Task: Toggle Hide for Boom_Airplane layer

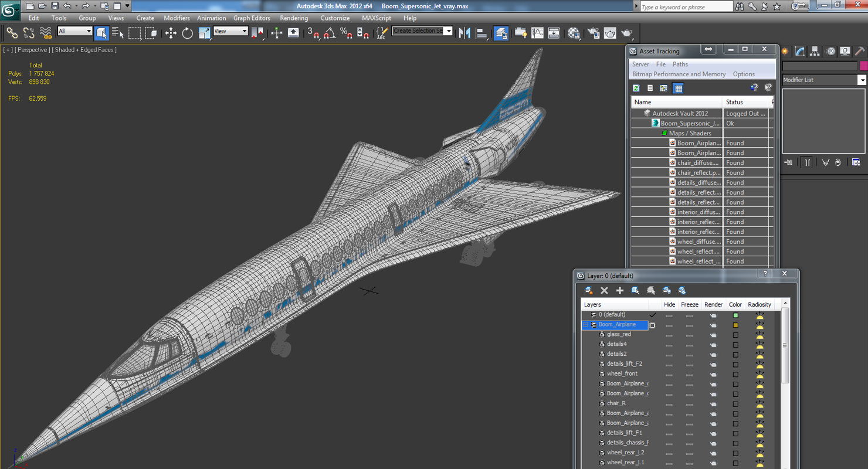Action: pos(669,325)
